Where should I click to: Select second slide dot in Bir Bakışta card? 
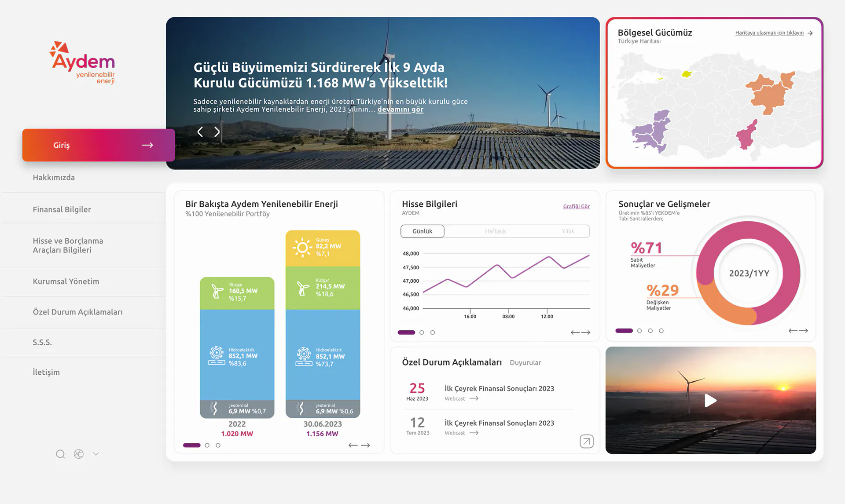pos(207,446)
